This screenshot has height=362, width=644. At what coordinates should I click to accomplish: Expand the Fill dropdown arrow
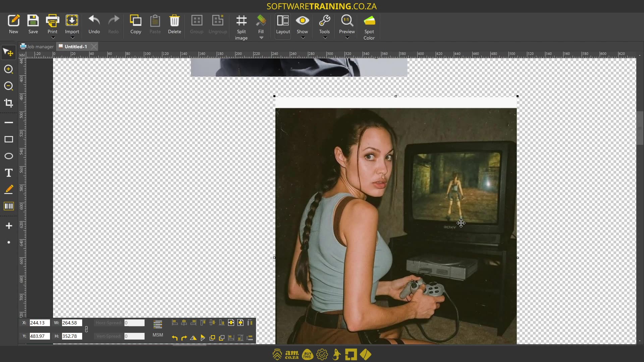[x=261, y=38]
